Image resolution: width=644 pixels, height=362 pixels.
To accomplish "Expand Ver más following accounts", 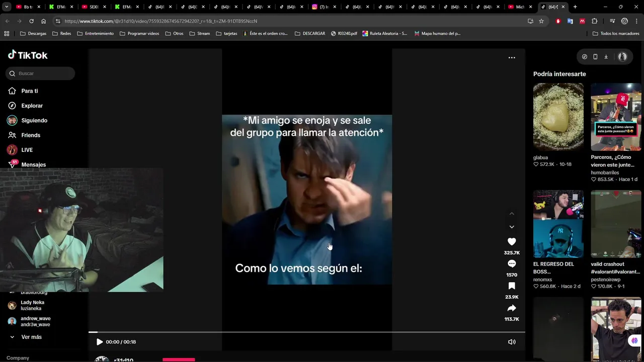I will 31,337.
